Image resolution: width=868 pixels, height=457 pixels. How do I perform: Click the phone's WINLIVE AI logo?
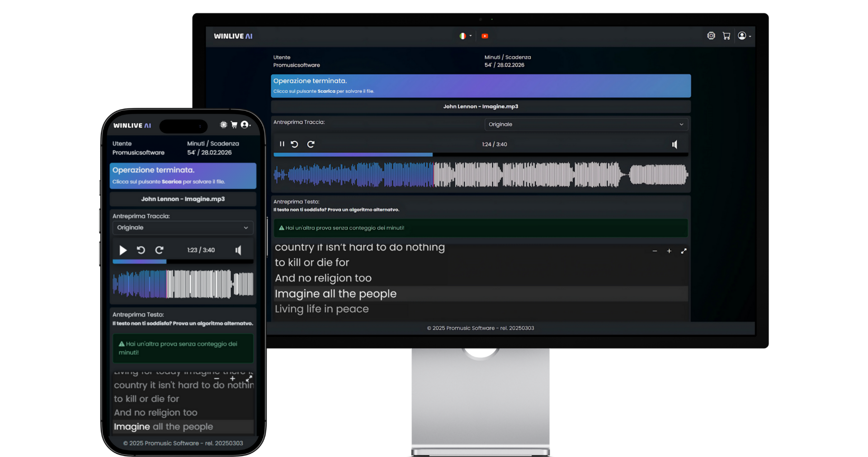tap(132, 125)
